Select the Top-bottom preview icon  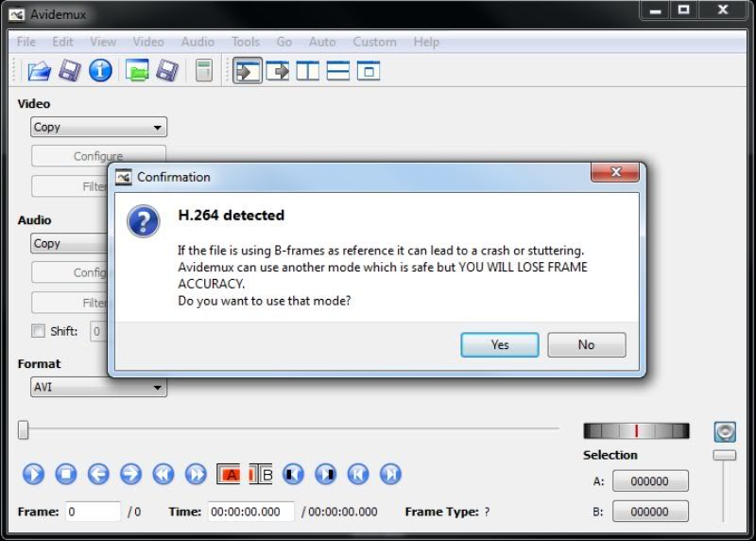point(338,71)
